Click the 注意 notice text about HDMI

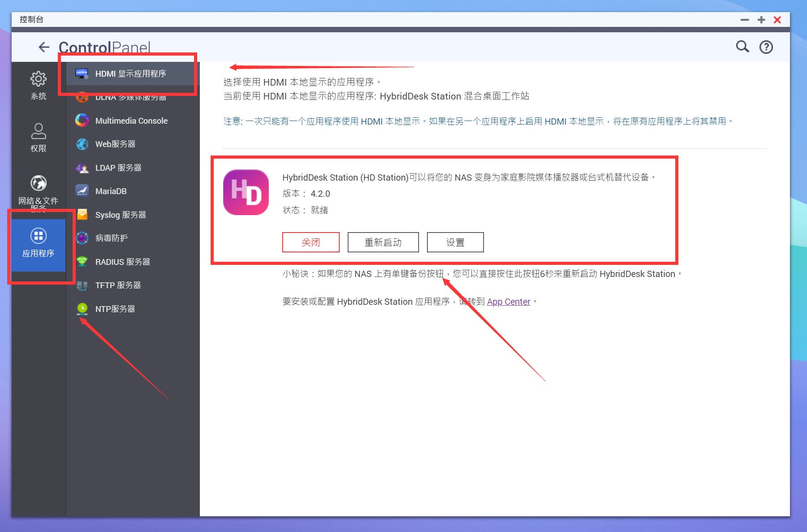coord(478,121)
